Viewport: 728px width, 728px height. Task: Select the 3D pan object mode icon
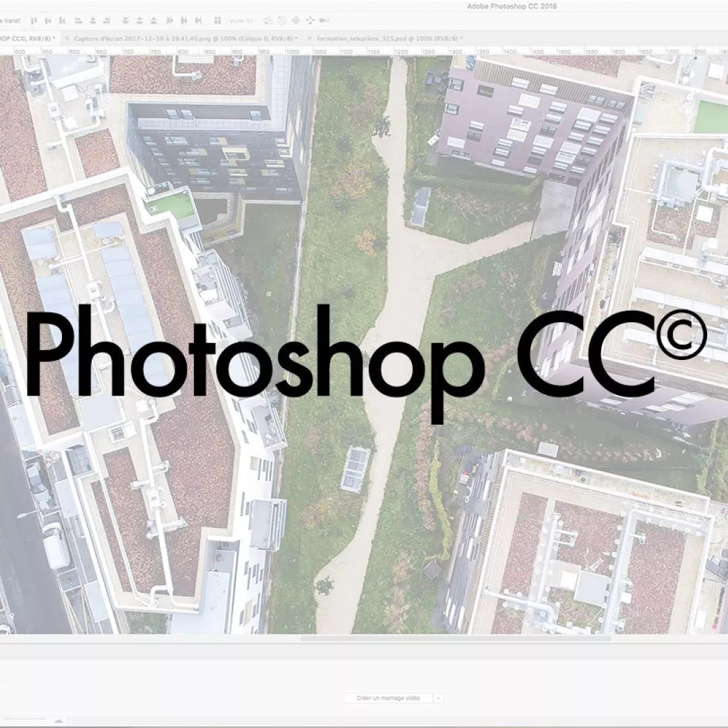[x=296, y=20]
